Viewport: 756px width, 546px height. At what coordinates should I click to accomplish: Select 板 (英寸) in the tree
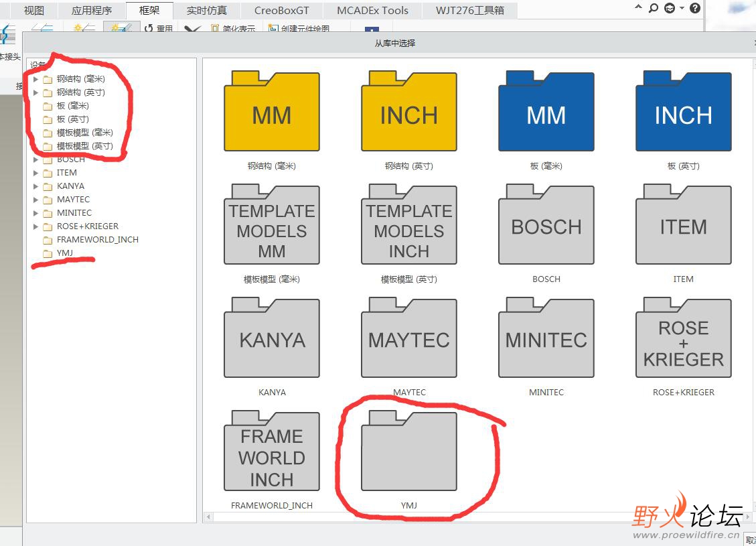72,119
